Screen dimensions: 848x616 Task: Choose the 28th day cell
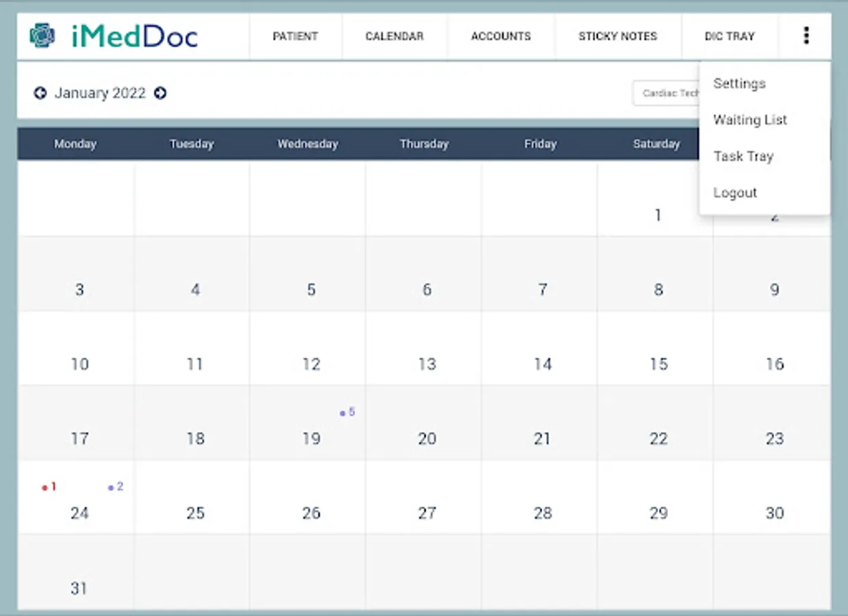pyautogui.click(x=539, y=498)
